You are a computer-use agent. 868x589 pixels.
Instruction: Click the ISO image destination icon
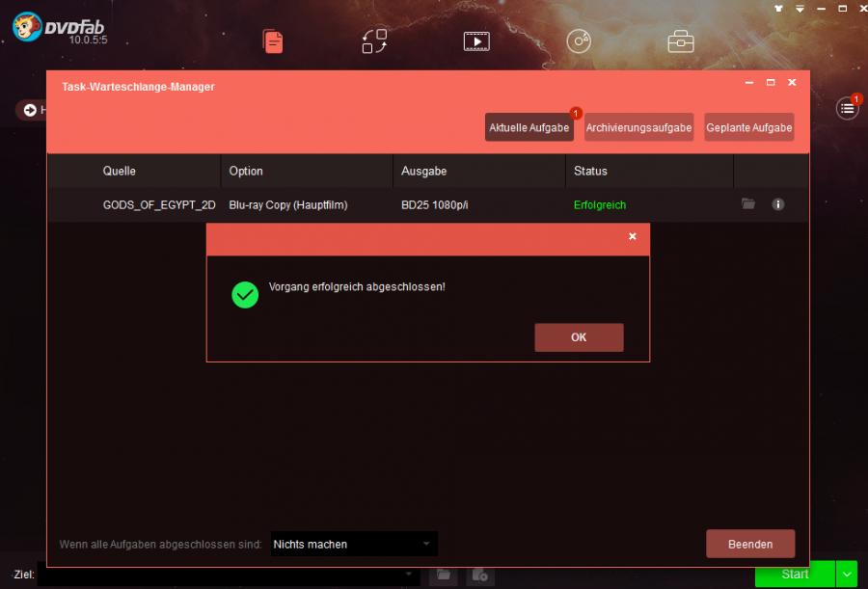(x=480, y=575)
